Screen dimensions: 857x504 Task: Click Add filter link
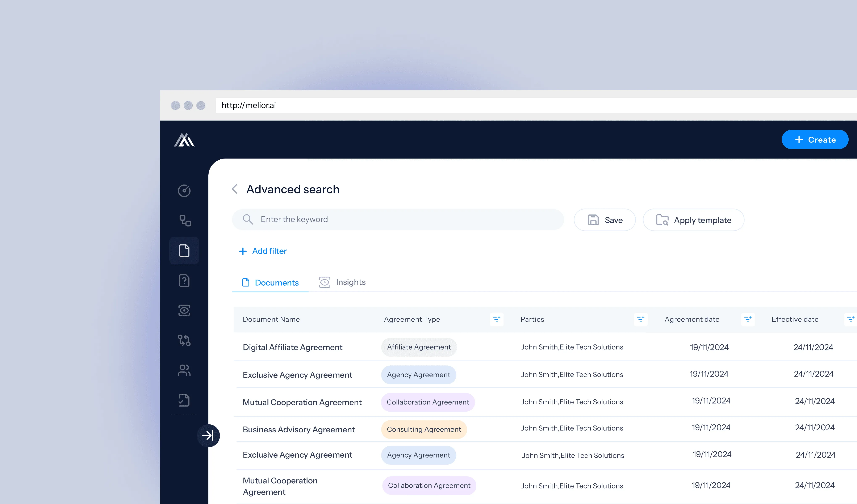click(263, 251)
